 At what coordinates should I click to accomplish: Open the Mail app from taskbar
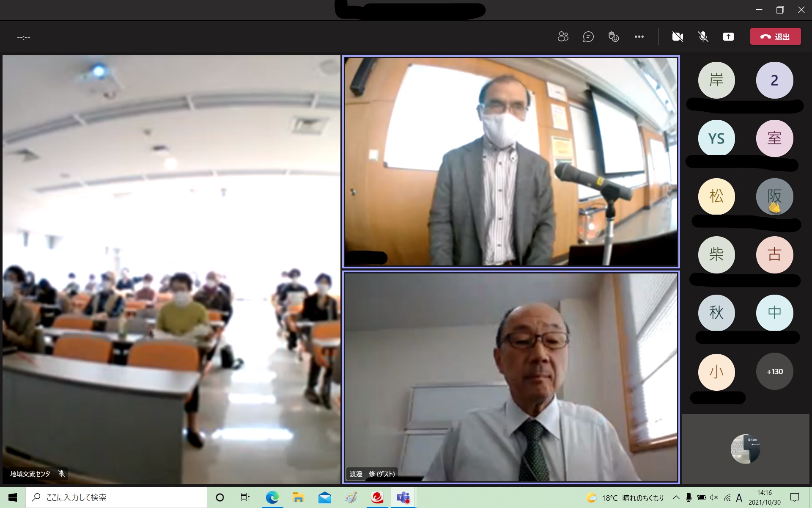325,497
